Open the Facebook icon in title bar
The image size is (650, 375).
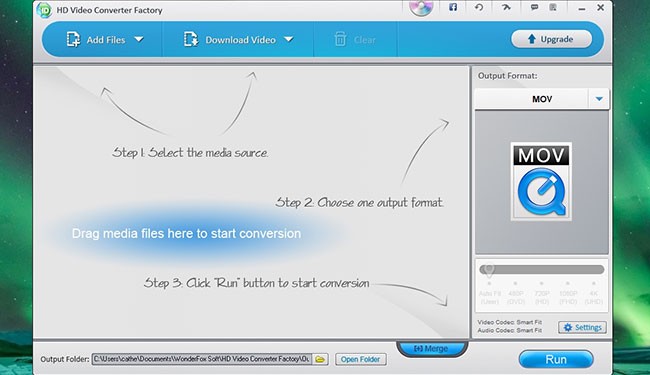453,7
